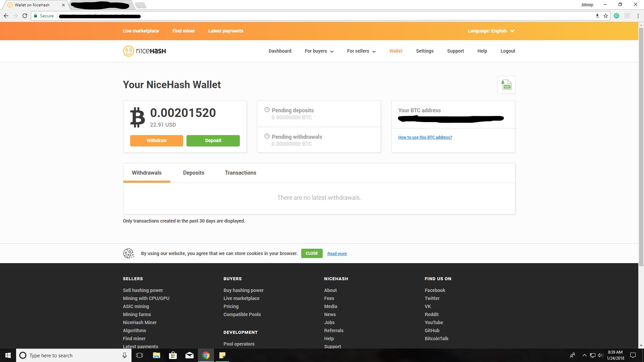
Task: Click the cookie icon in the notice bar
Action: 128,253
